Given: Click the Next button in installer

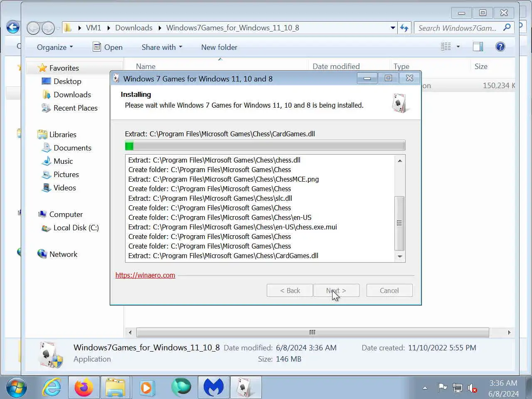Looking at the screenshot, I should pyautogui.click(x=336, y=291).
